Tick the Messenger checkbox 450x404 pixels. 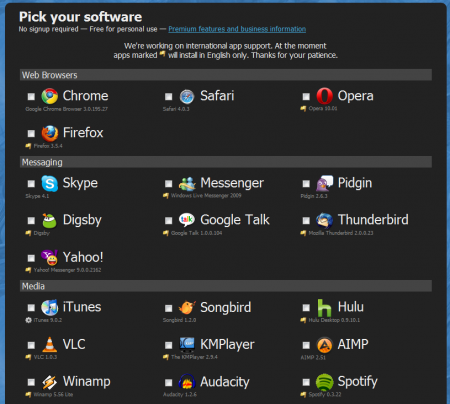pyautogui.click(x=169, y=184)
